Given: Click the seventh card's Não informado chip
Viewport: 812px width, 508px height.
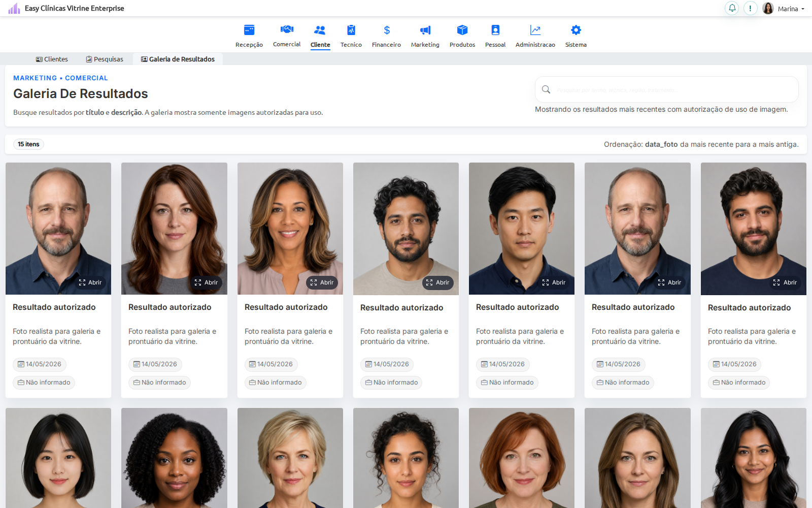Looking at the screenshot, I should (739, 383).
